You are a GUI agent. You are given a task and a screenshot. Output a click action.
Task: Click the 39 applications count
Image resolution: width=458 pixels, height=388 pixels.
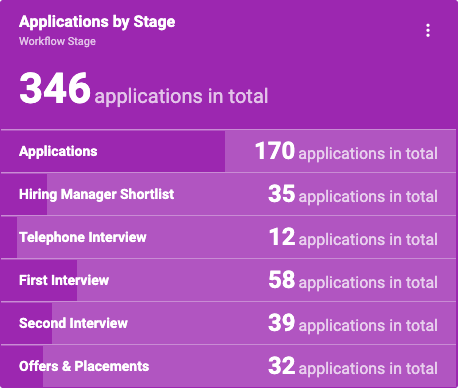click(282, 323)
